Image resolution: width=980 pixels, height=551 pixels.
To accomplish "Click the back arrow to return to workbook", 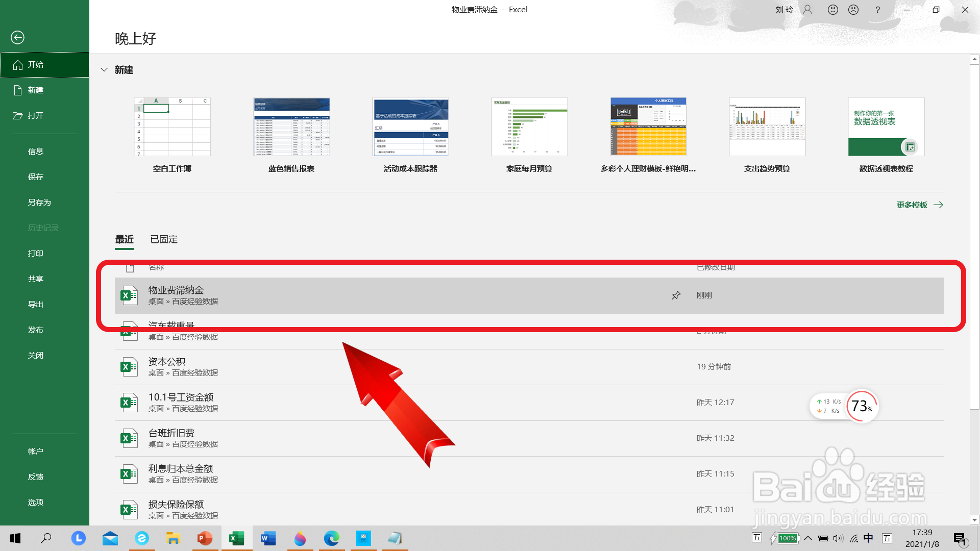I will coord(17,37).
